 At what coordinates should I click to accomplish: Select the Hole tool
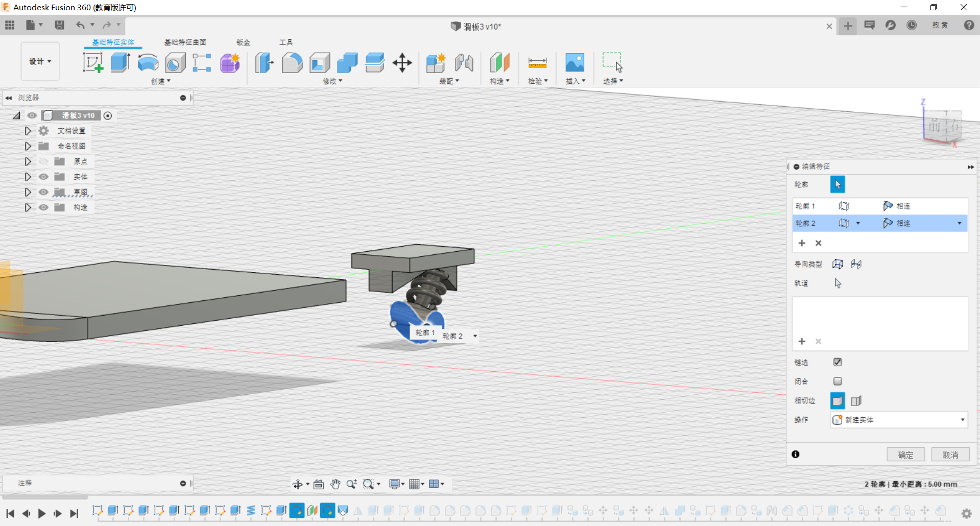tap(175, 63)
